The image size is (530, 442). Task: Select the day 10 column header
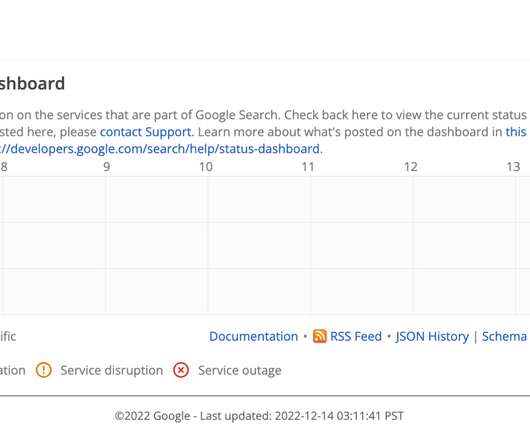coord(206,167)
